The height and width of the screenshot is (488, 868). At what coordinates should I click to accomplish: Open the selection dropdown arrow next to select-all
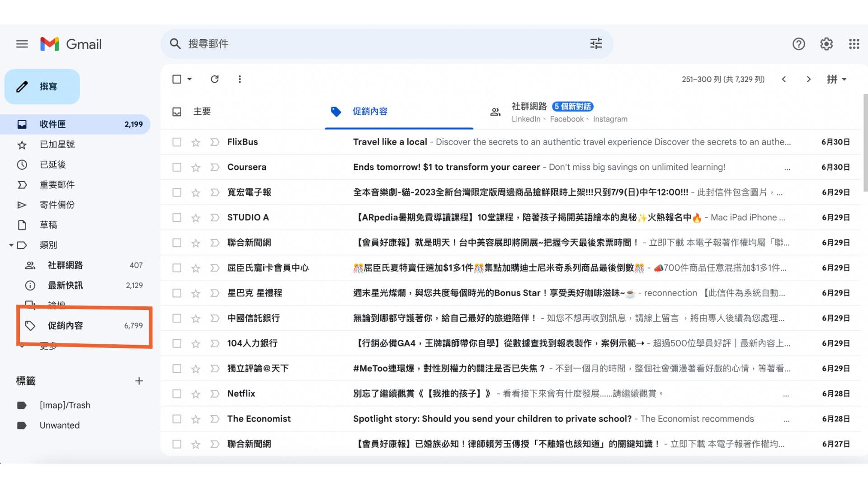[x=189, y=79]
